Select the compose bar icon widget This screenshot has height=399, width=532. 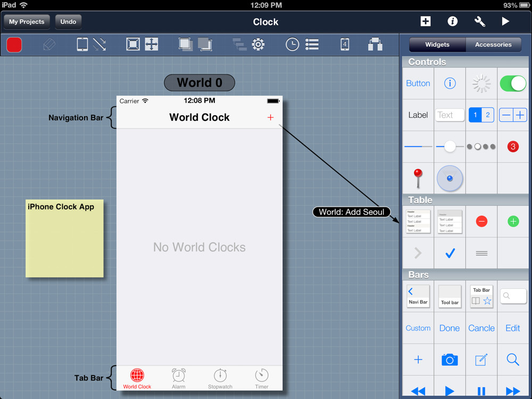pyautogui.click(x=481, y=360)
